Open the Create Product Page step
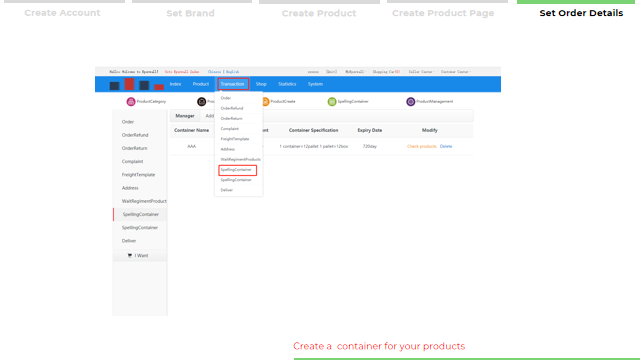640x360 pixels. pos(443,13)
